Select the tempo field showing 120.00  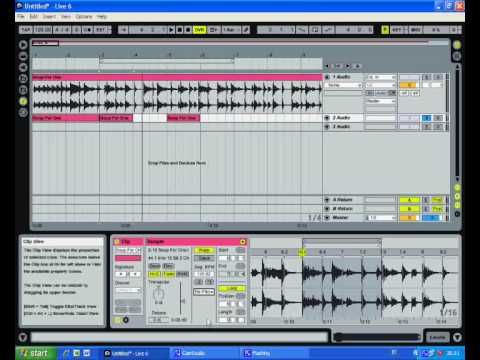pos(43,30)
